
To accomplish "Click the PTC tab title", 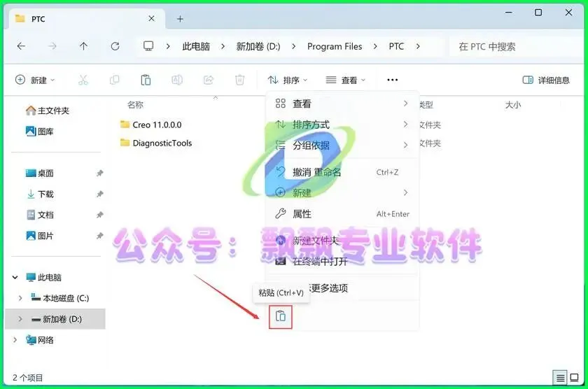I will point(38,19).
